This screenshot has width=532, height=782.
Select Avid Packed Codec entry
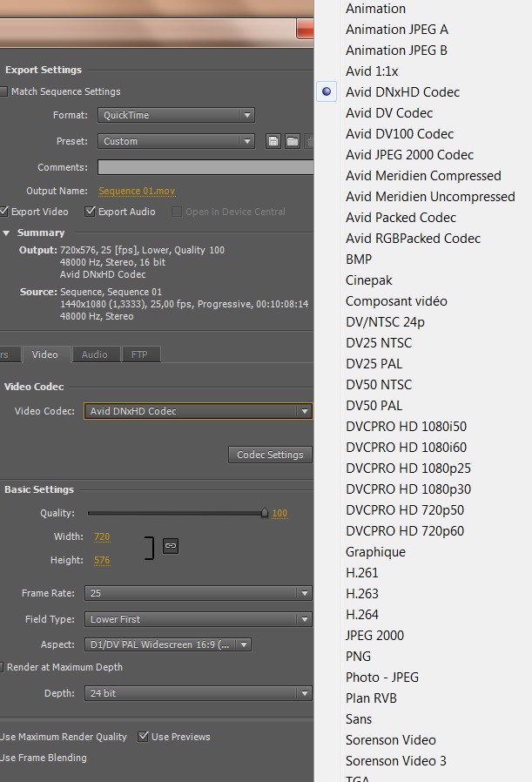point(401,218)
